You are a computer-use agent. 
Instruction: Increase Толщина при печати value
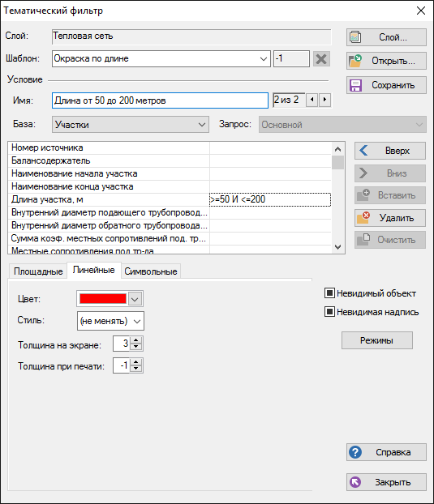coord(136,362)
